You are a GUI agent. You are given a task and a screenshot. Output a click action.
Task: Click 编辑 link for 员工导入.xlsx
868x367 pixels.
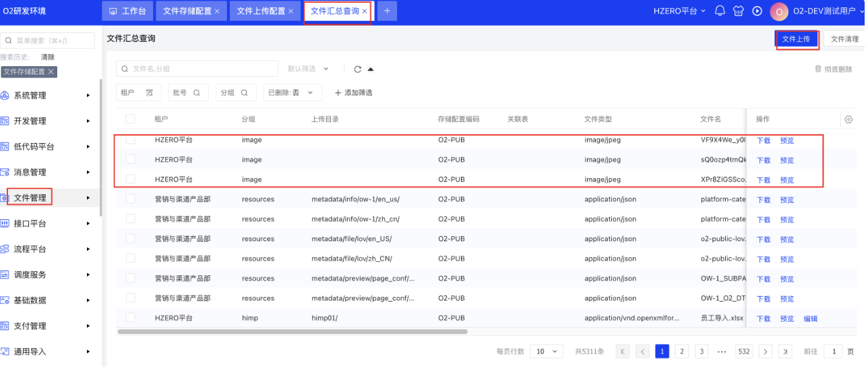click(810, 318)
